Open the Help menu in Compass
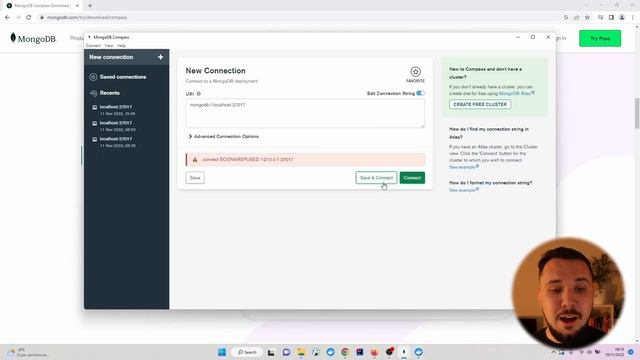 tap(121, 46)
